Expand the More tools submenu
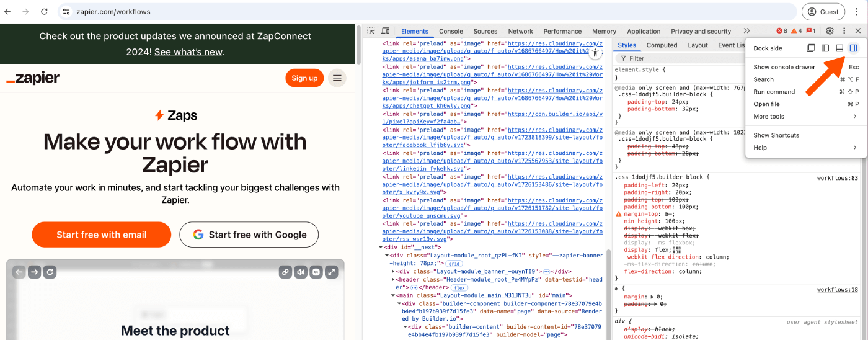Screen dimensions: 868x340 pos(805,117)
